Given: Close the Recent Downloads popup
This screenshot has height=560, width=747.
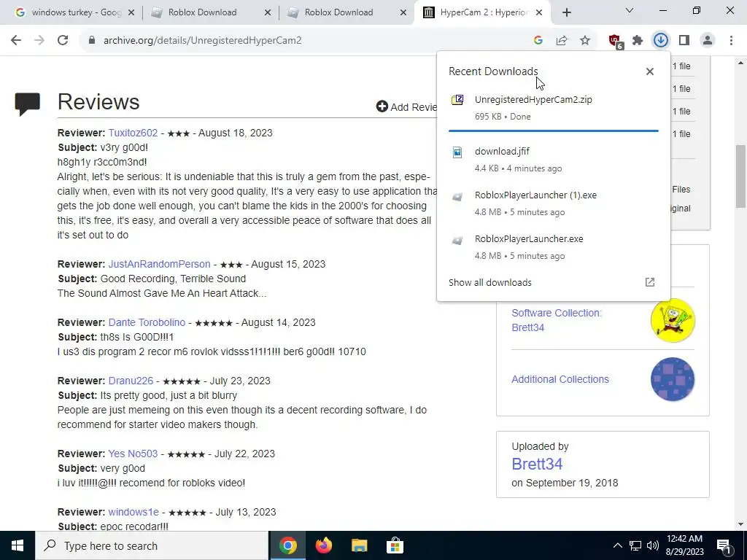Looking at the screenshot, I should (650, 71).
